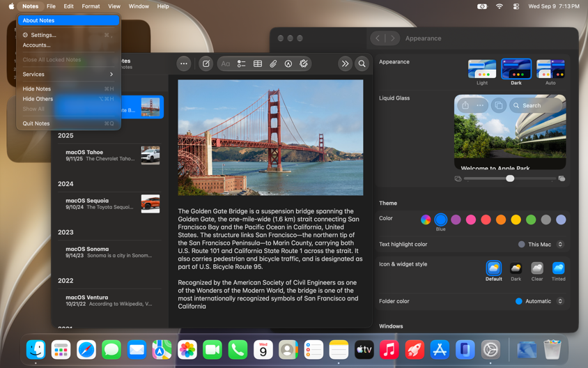Pick the Orange theme color swatch

pos(501,220)
